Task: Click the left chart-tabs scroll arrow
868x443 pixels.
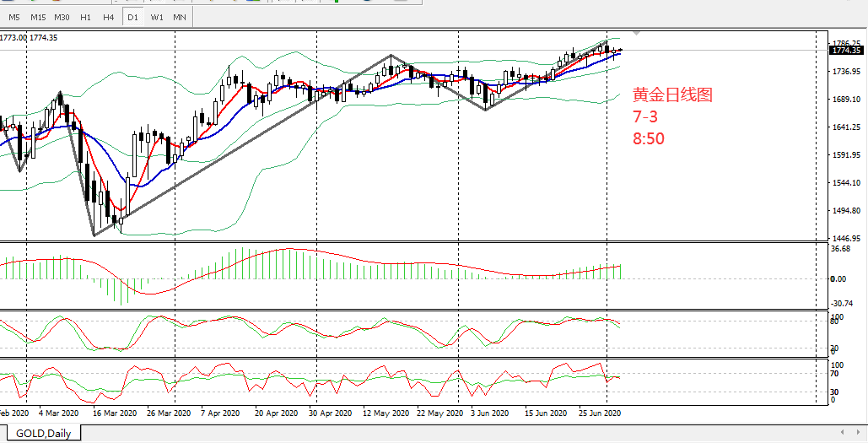Action: point(844,433)
